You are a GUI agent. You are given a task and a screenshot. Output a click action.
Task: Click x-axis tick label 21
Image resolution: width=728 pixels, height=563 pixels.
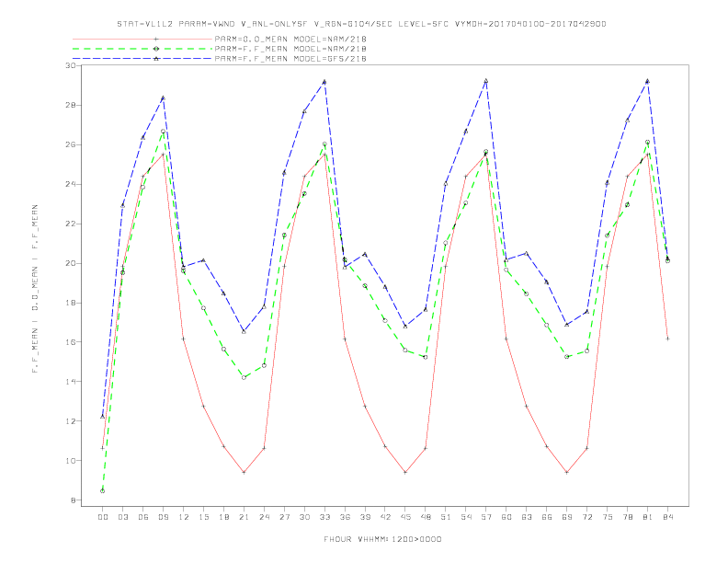(244, 517)
